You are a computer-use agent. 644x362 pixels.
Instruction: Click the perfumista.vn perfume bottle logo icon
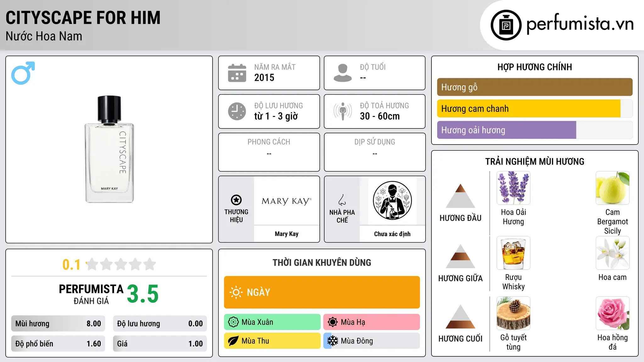coord(506,25)
